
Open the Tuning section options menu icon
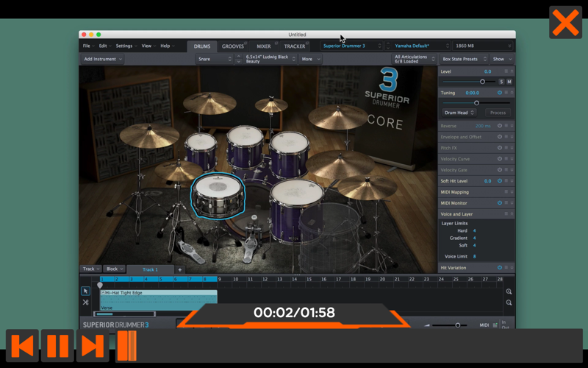pyautogui.click(x=506, y=93)
